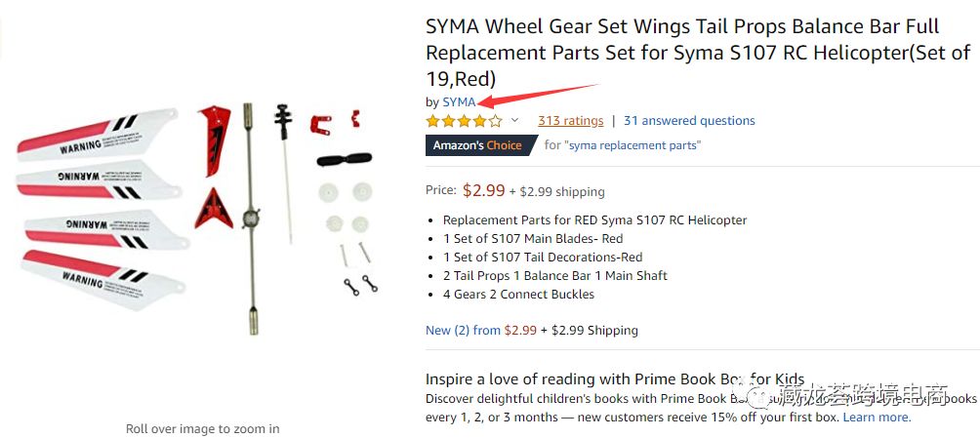Open the 313 ratings link
The height and width of the screenshot is (438, 980).
(x=570, y=121)
